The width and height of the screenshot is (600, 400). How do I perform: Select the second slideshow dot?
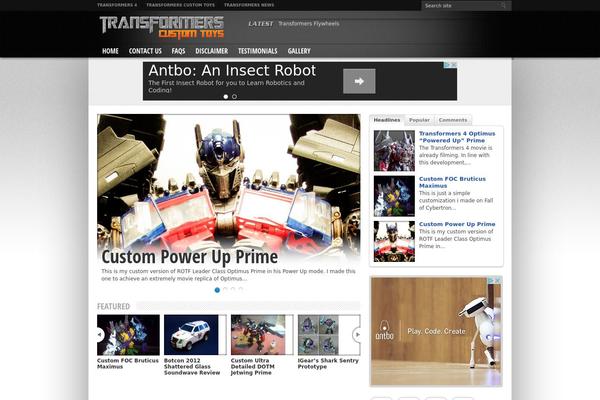[225, 290]
